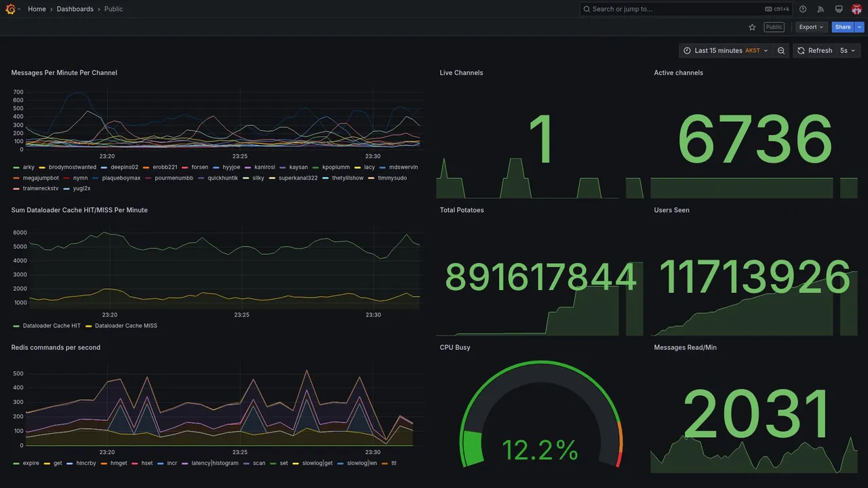
Task: Open the Last 15 minutes time picker
Action: pos(726,51)
